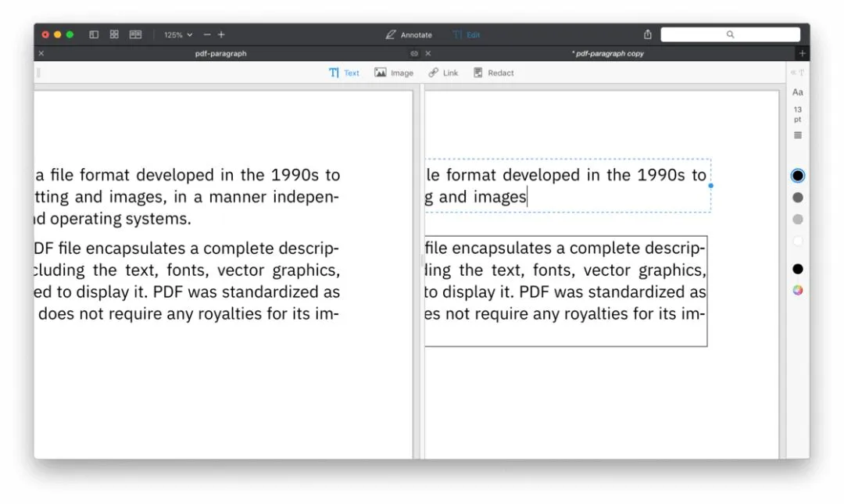The width and height of the screenshot is (844, 504).
Task: Open the text alignment options
Action: point(798,135)
